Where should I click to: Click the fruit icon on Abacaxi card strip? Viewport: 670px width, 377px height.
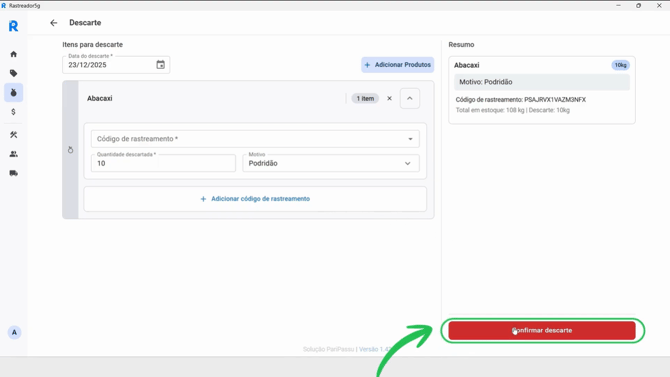pyautogui.click(x=71, y=150)
